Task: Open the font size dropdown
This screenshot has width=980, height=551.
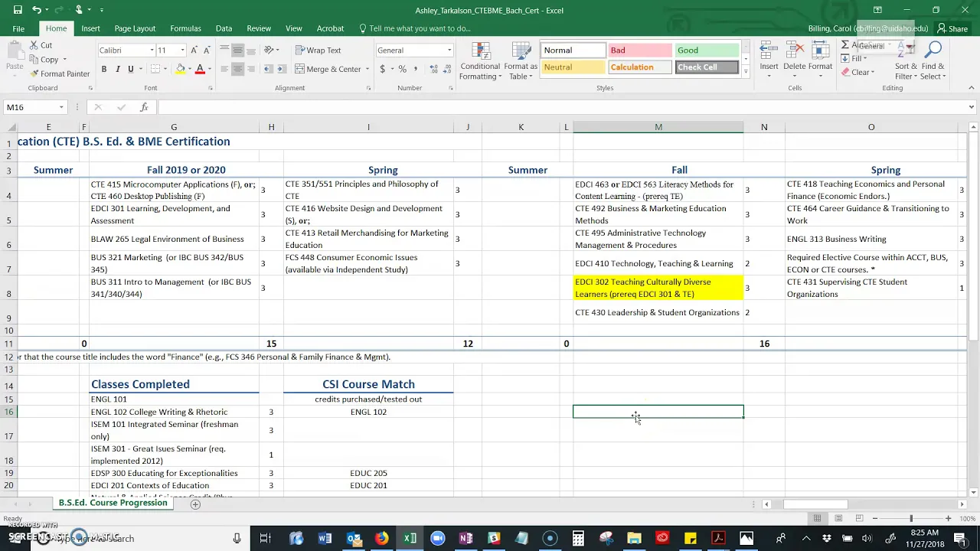Action: 182,51
